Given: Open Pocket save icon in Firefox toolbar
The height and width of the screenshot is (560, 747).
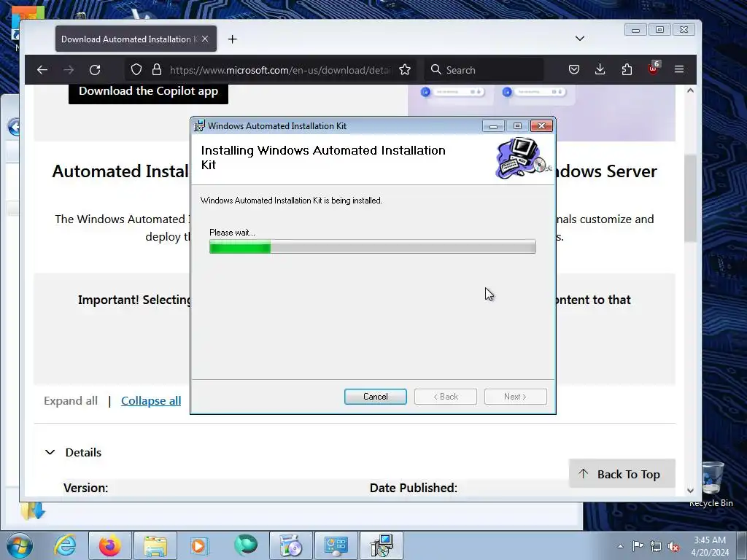Looking at the screenshot, I should click(574, 70).
